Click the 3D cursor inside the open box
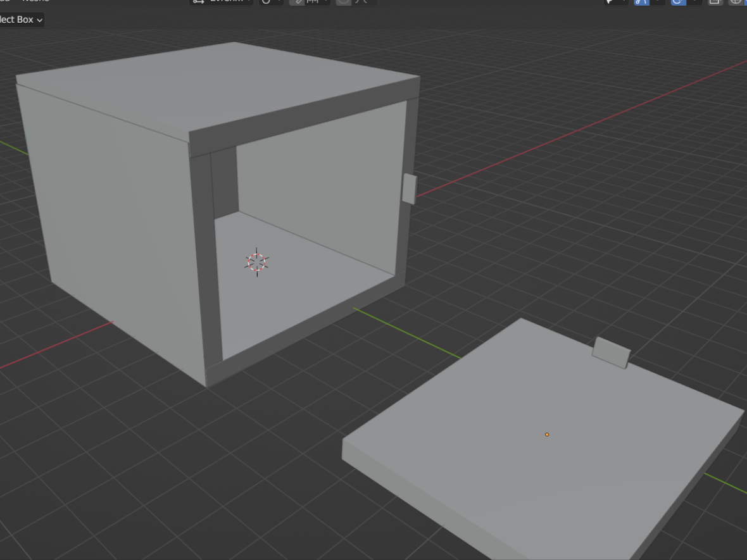 (257, 263)
